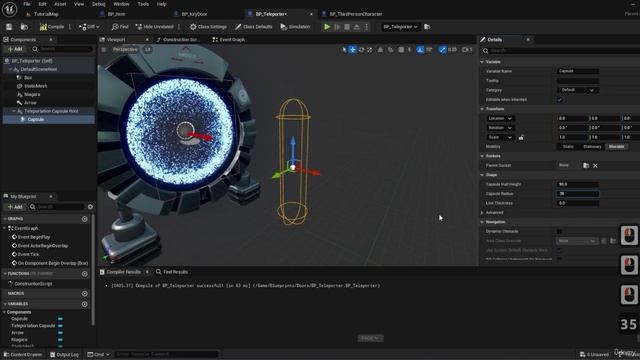Image resolution: width=640 pixels, height=360 pixels.
Task: Browse for Parent Socket icon
Action: pos(586,165)
